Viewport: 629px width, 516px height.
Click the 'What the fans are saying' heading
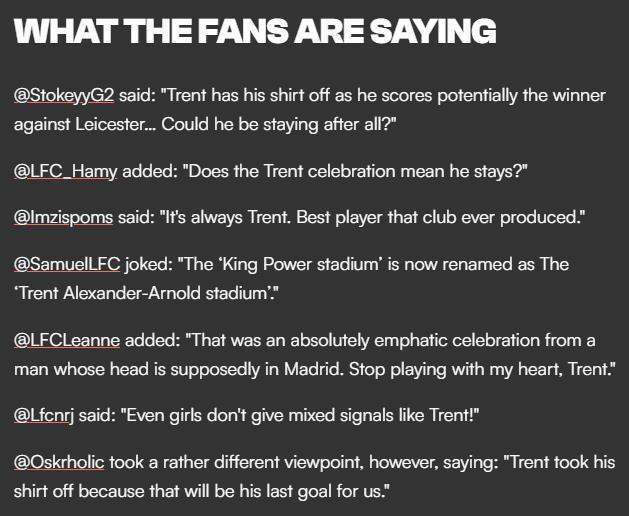click(255, 31)
